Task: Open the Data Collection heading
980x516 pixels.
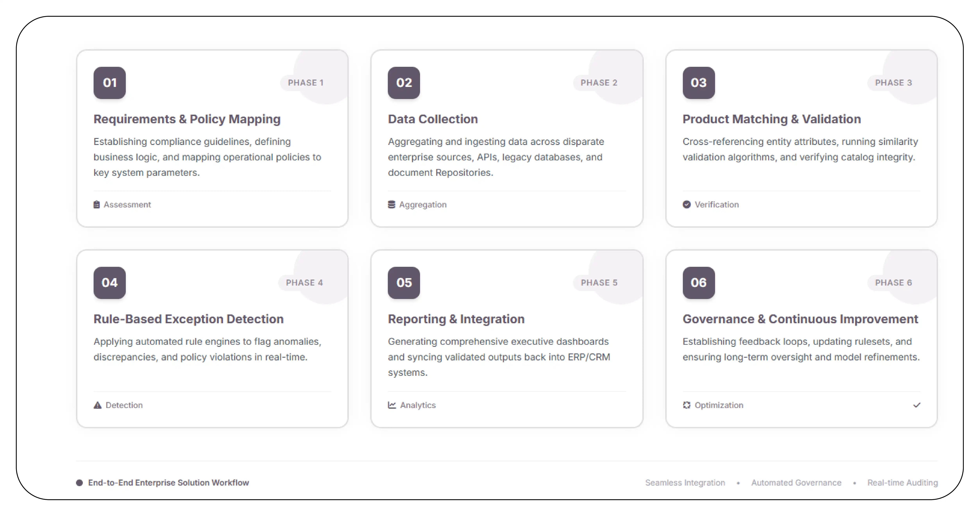Action: pyautogui.click(x=433, y=119)
